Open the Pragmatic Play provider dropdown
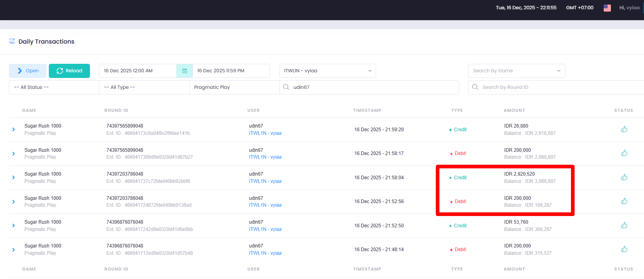This screenshot has height=279, width=644. pos(234,87)
